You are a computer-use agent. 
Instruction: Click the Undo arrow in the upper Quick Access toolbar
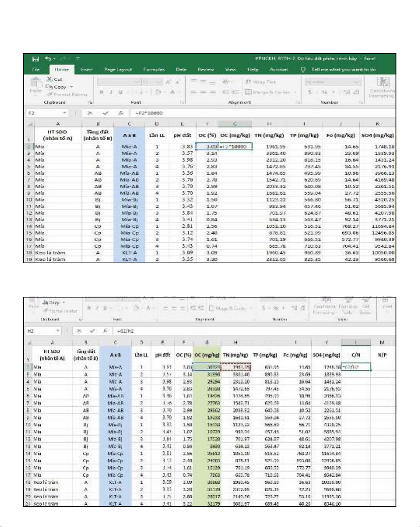(x=48, y=59)
